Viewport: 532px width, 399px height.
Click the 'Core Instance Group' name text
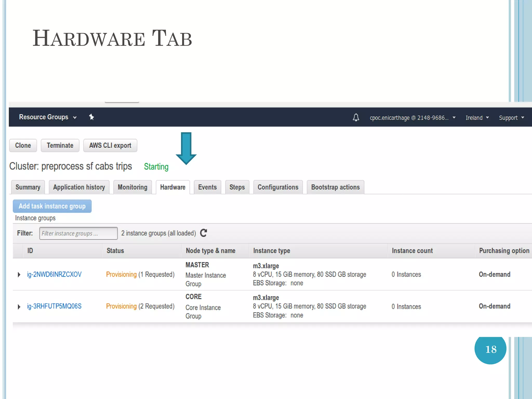(x=203, y=312)
